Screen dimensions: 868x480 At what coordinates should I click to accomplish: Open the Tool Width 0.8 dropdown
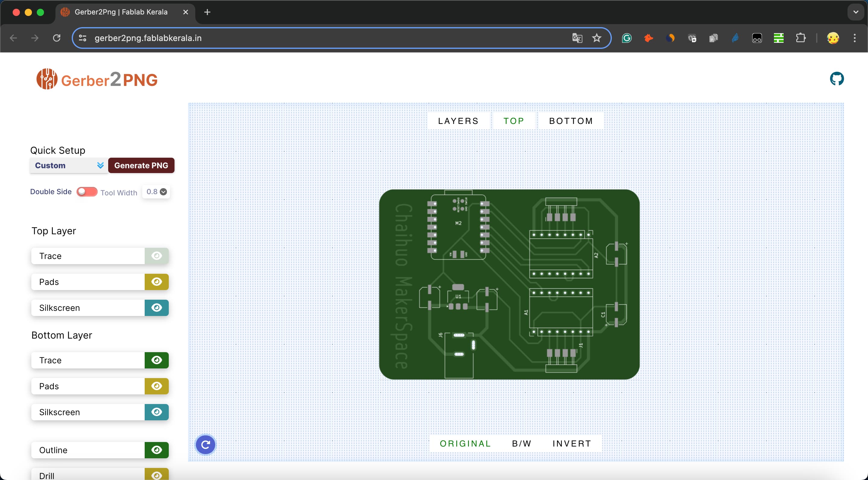click(x=156, y=192)
